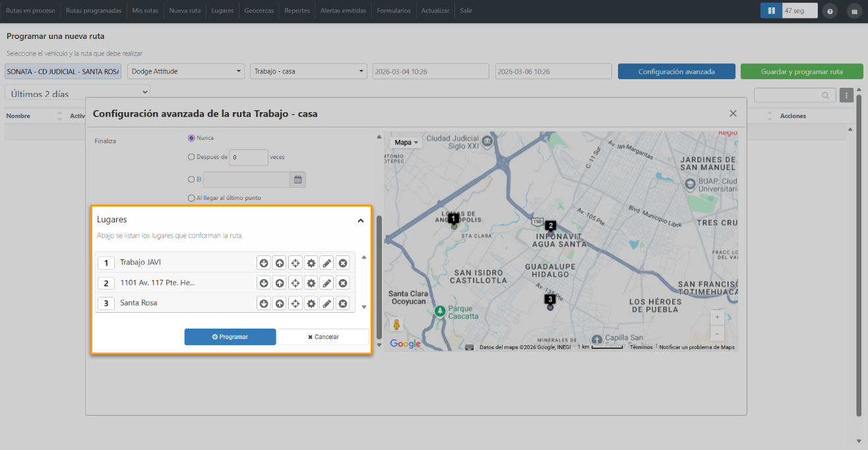Screen dimensions: 868x450
Task: Remove Trabajo JAVI from the route
Action: [343, 263]
